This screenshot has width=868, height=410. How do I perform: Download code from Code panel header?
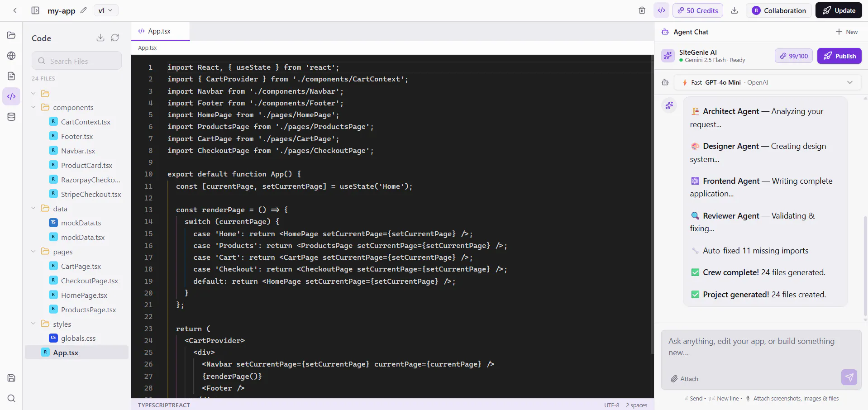100,38
